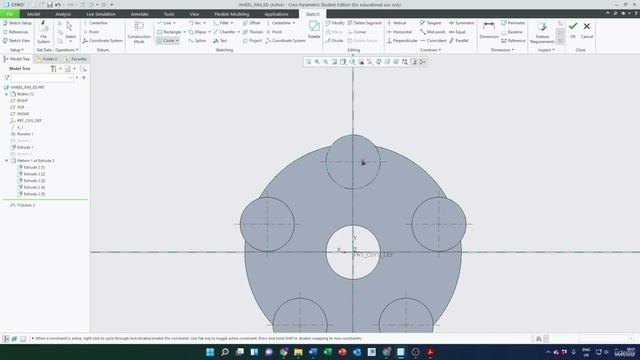
Task: Apply the Equal constraint
Action: tap(457, 32)
